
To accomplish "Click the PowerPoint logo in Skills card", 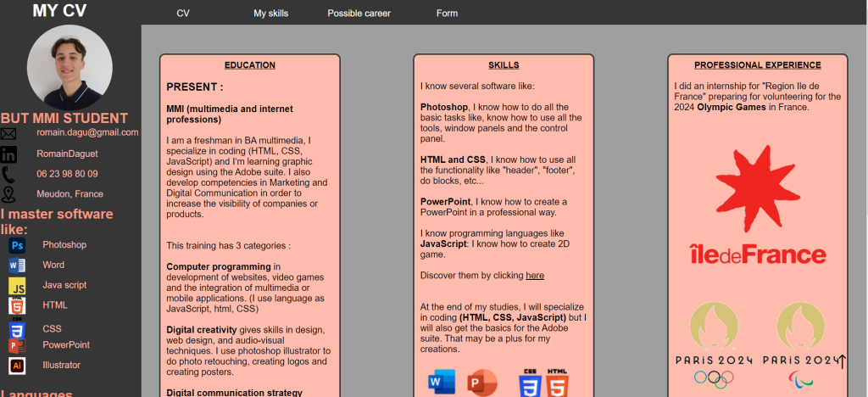I will click(482, 383).
